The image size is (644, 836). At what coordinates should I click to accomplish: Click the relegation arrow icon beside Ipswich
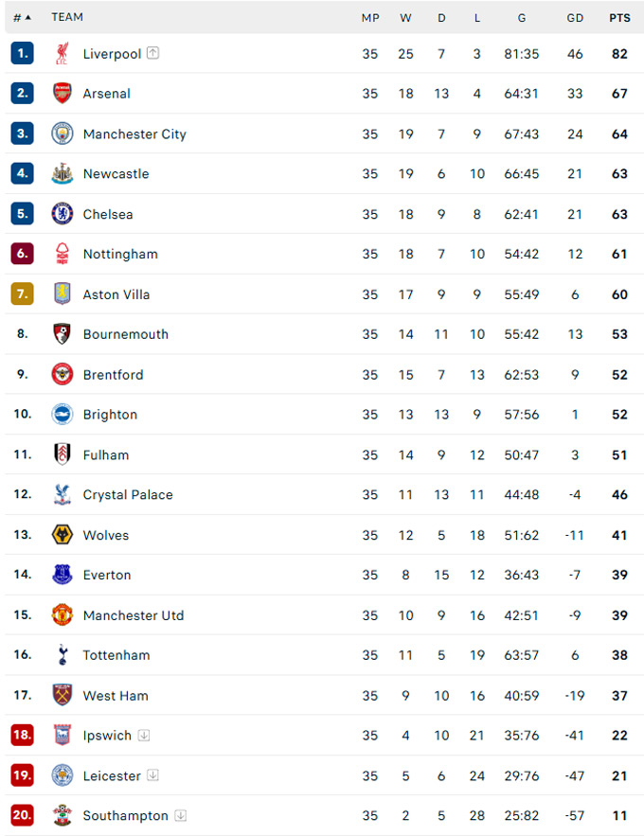tap(143, 736)
